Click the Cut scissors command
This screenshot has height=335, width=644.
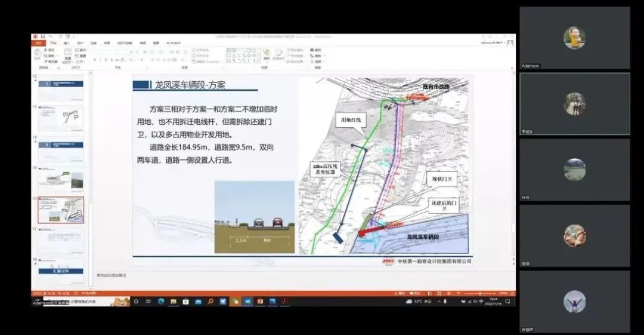click(49, 50)
